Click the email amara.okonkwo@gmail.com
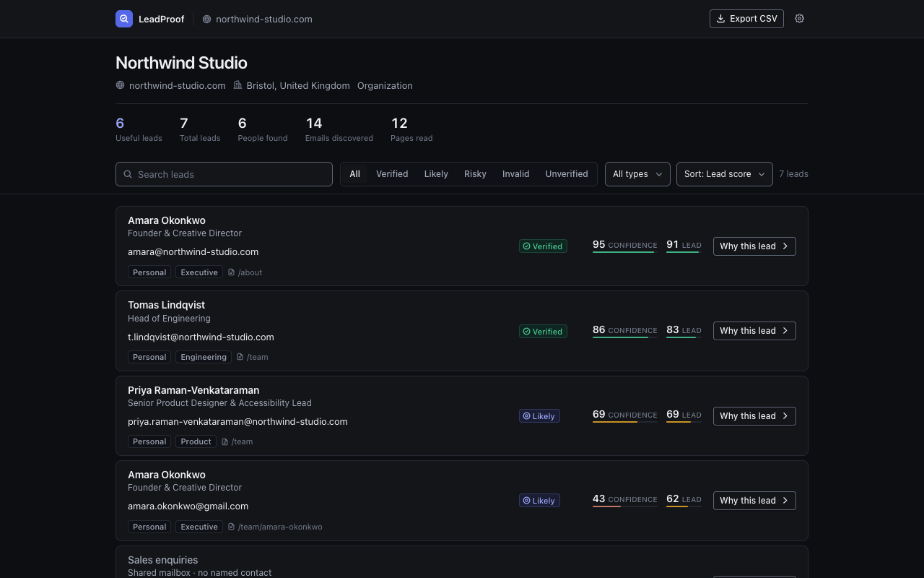This screenshot has width=924, height=578. click(x=188, y=506)
